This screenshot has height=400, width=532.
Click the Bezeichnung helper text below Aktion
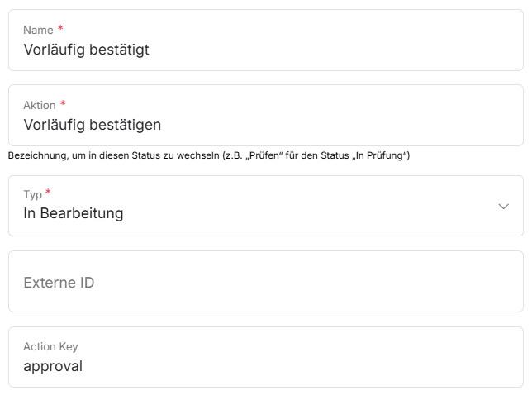click(x=209, y=155)
